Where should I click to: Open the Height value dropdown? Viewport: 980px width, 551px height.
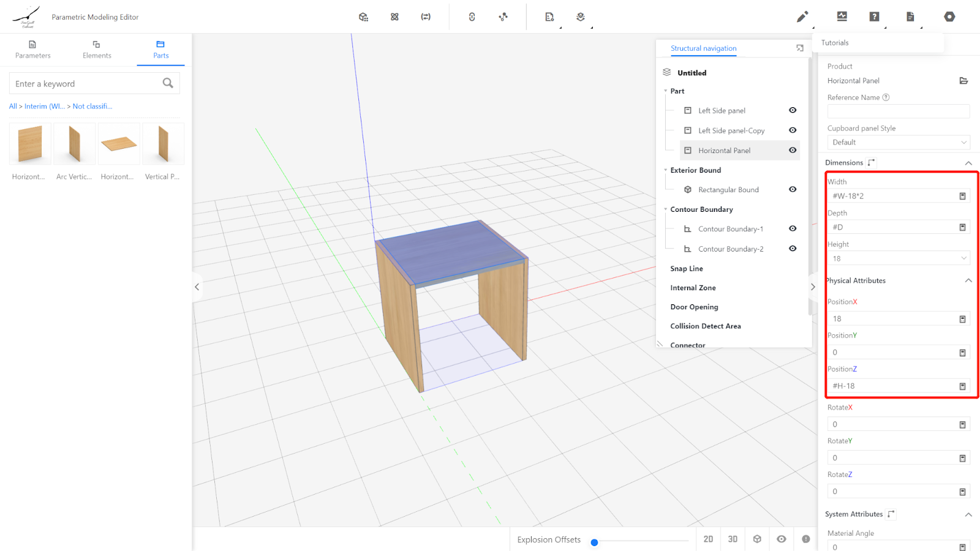(898, 258)
